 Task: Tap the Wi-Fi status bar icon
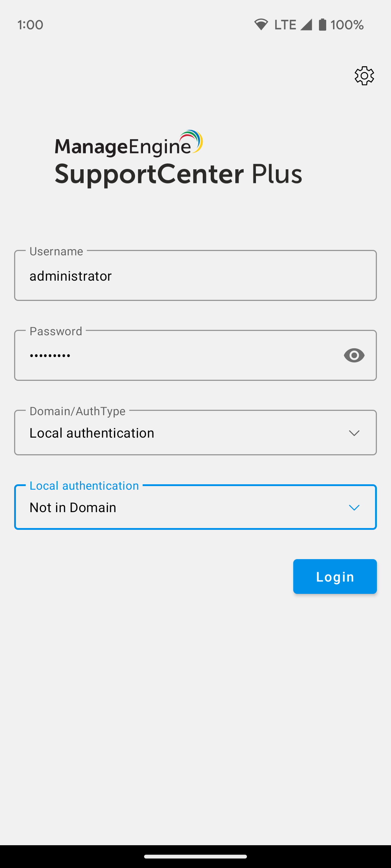pos(261,25)
